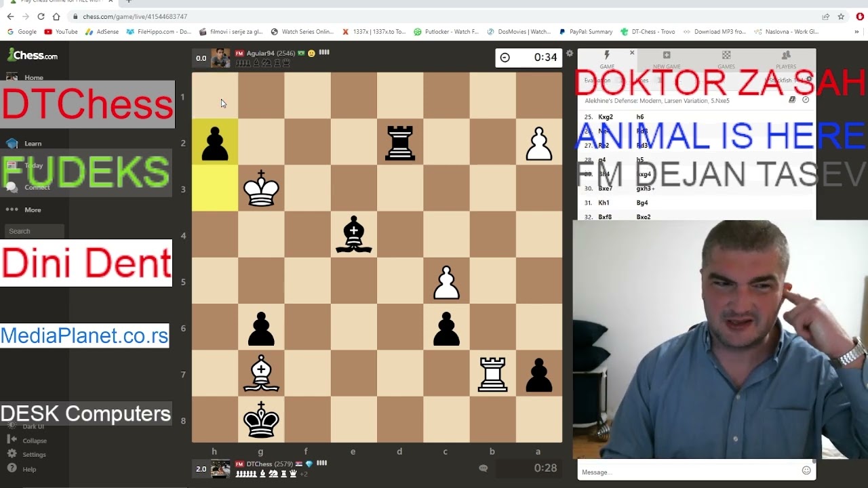868x488 pixels.
Task: Select the white pawn on c5
Action: pos(446,281)
